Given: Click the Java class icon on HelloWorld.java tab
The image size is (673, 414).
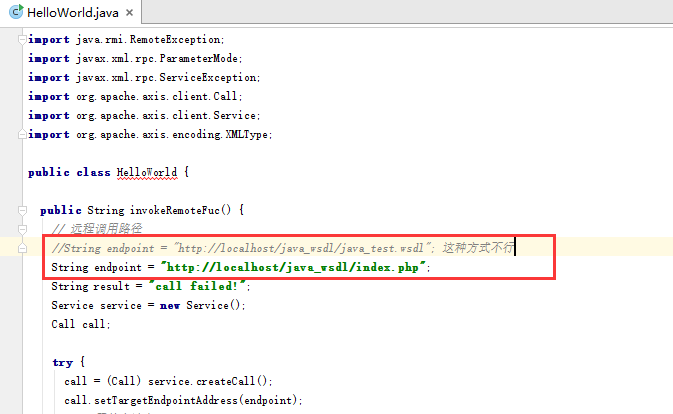Looking at the screenshot, I should (x=16, y=12).
